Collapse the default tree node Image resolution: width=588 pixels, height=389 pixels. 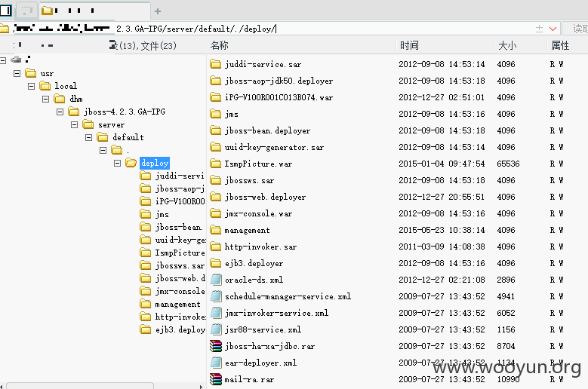[x=88, y=137]
